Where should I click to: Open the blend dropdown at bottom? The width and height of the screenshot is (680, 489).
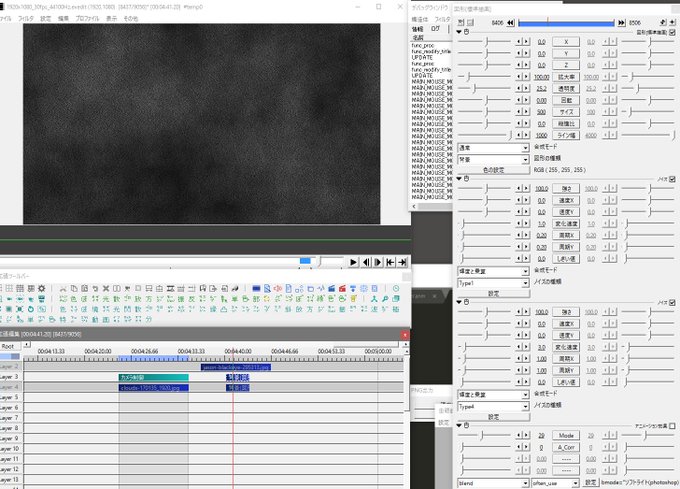tap(494, 483)
